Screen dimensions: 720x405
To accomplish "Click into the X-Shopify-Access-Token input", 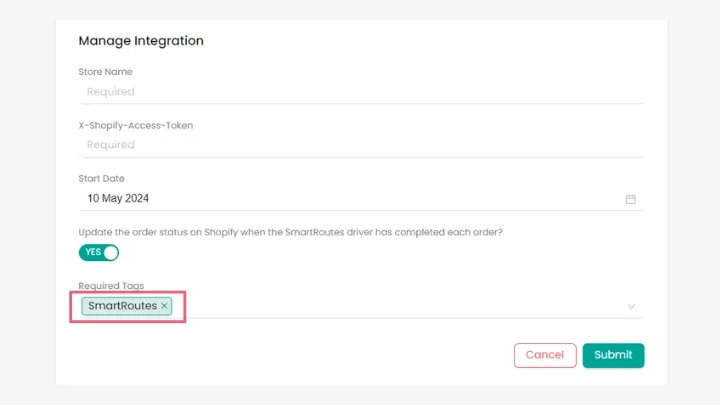I will click(x=360, y=145).
